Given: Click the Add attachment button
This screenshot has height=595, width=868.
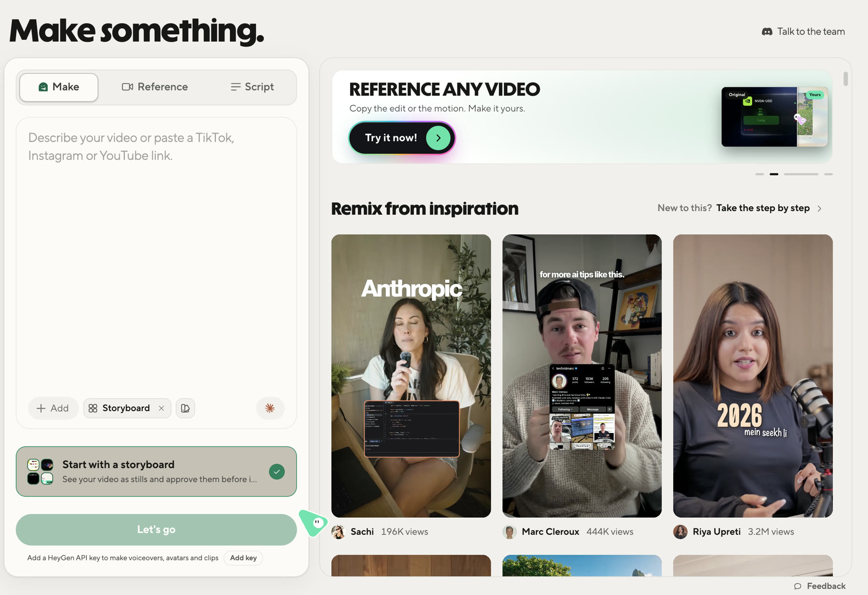Looking at the screenshot, I should coord(53,408).
